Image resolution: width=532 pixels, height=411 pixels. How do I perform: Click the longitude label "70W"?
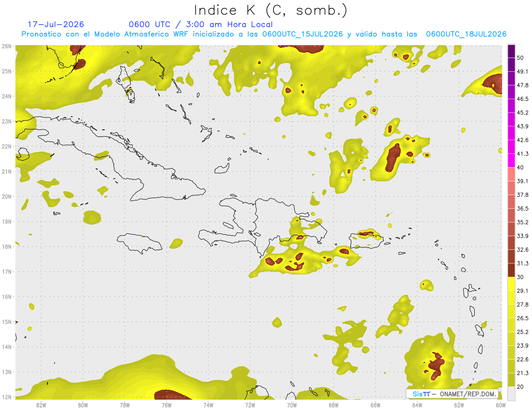point(292,405)
